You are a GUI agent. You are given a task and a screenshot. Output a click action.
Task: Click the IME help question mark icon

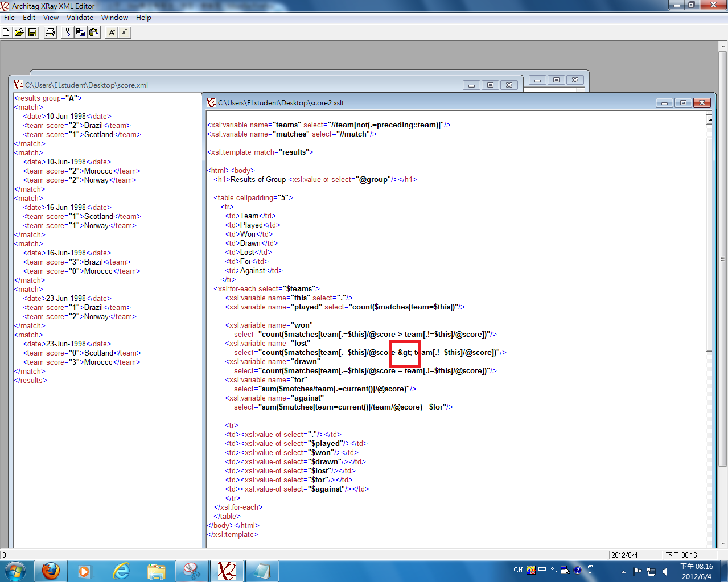(578, 570)
